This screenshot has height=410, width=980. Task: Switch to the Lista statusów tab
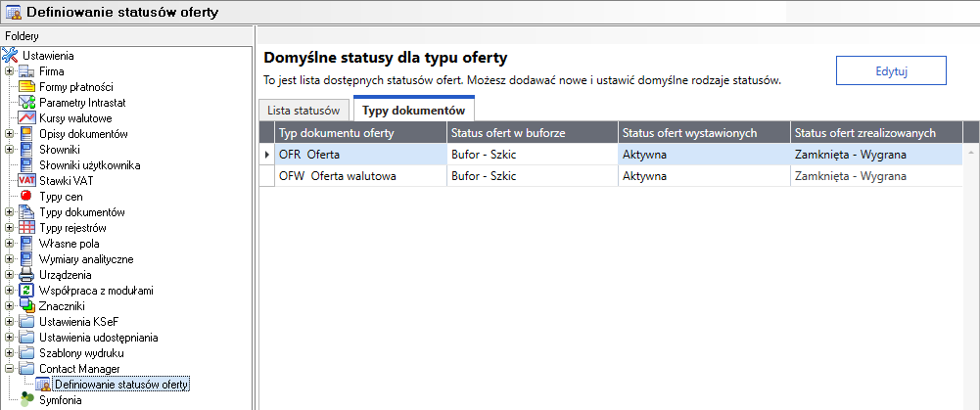click(x=303, y=111)
